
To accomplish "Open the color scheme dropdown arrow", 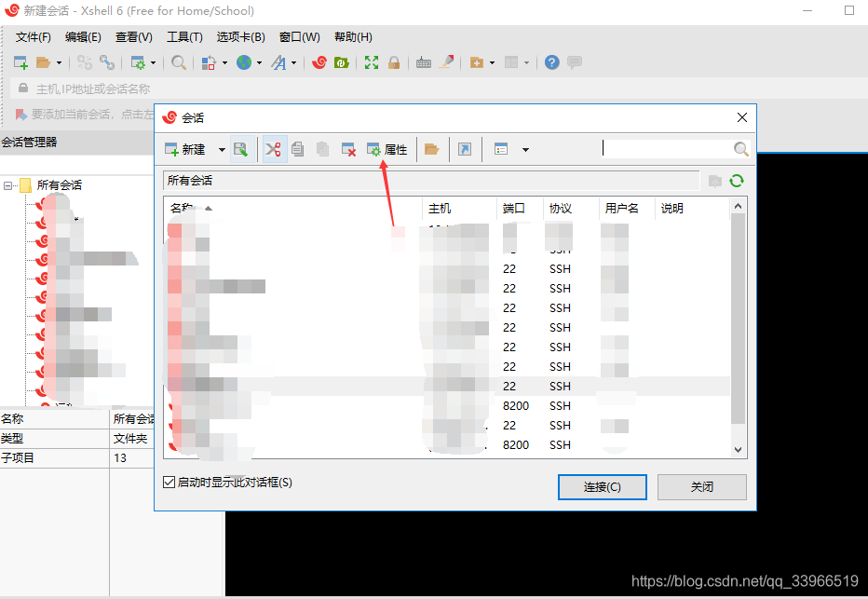I will click(224, 63).
